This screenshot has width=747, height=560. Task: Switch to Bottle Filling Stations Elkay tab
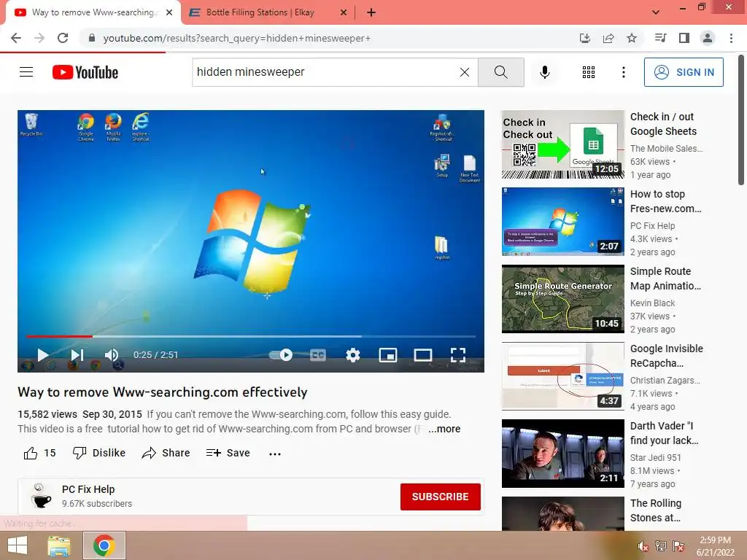click(x=260, y=12)
